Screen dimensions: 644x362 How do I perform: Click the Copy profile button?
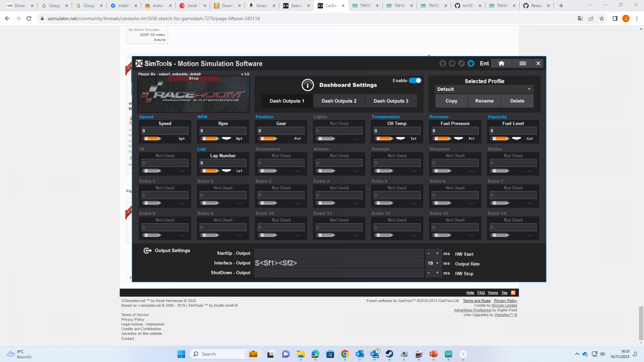click(452, 101)
